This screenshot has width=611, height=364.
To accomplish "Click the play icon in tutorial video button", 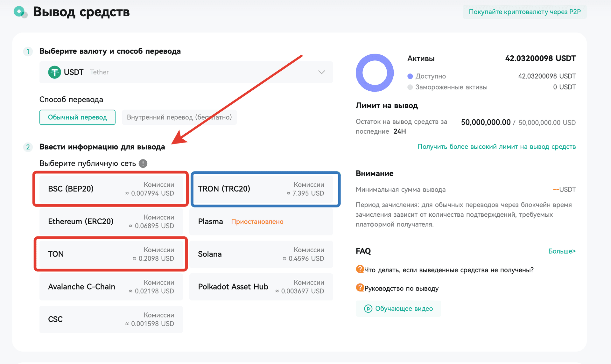I will pyautogui.click(x=368, y=309).
